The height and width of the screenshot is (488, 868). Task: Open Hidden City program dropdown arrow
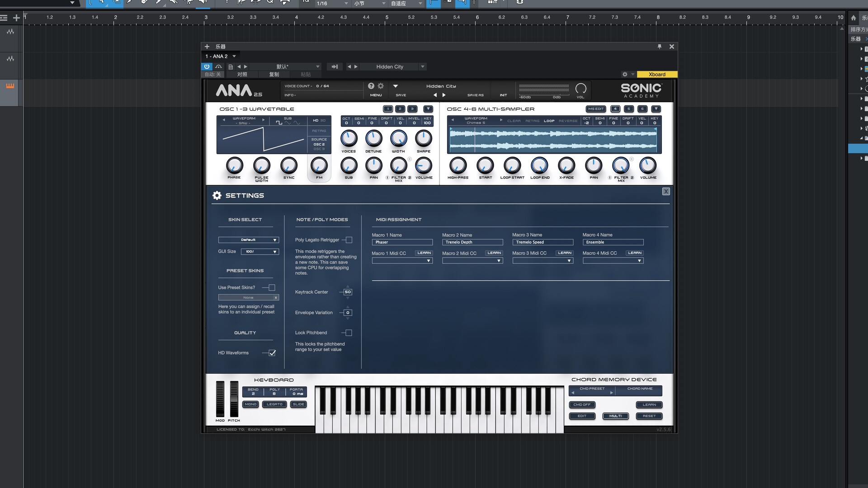click(423, 66)
